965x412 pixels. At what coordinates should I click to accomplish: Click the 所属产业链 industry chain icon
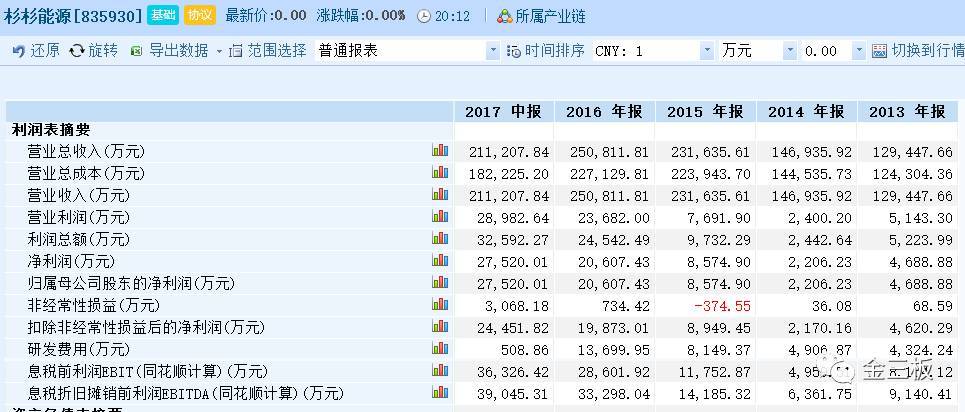pyautogui.click(x=505, y=16)
